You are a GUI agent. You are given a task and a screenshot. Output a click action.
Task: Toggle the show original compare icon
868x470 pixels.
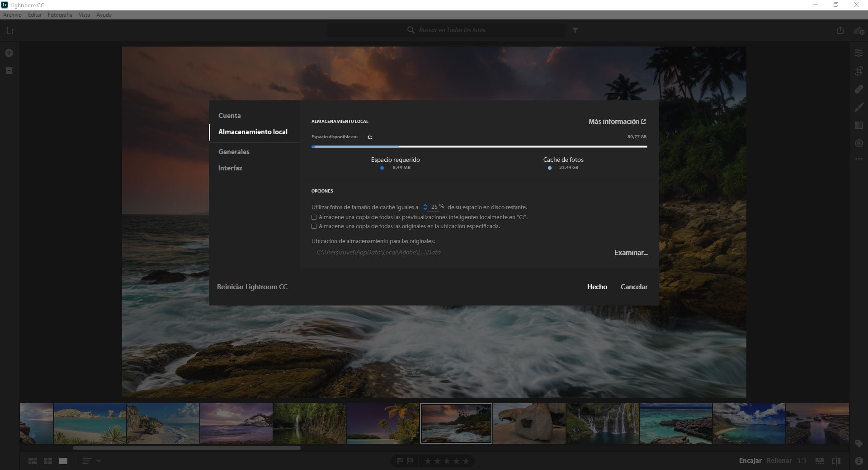click(x=836, y=461)
